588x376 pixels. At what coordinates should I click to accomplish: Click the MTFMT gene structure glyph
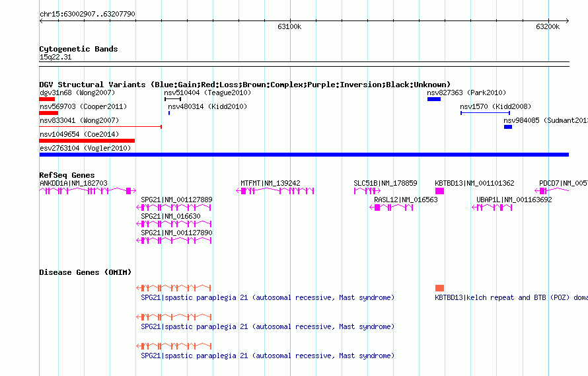coord(275,191)
